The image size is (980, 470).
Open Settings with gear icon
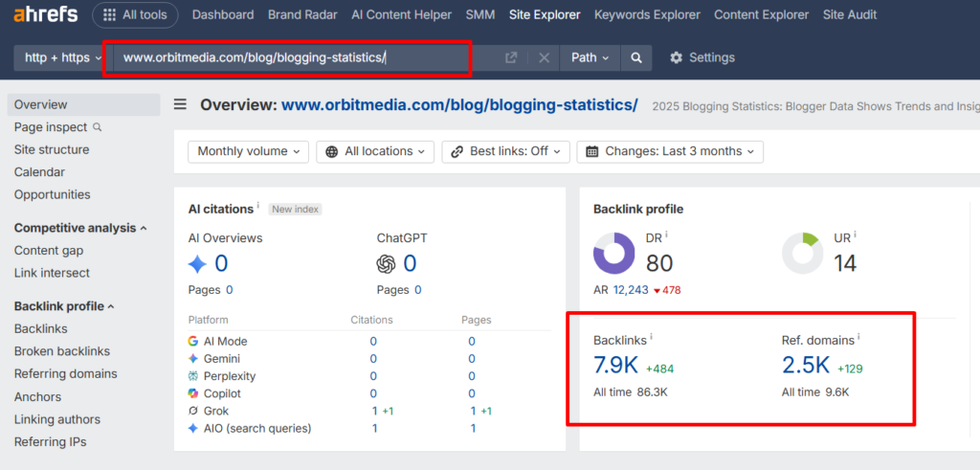click(702, 57)
